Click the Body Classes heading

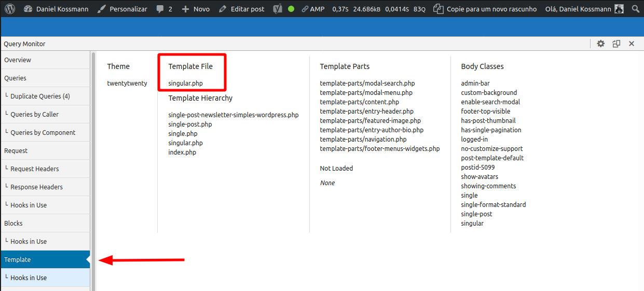pyautogui.click(x=482, y=66)
